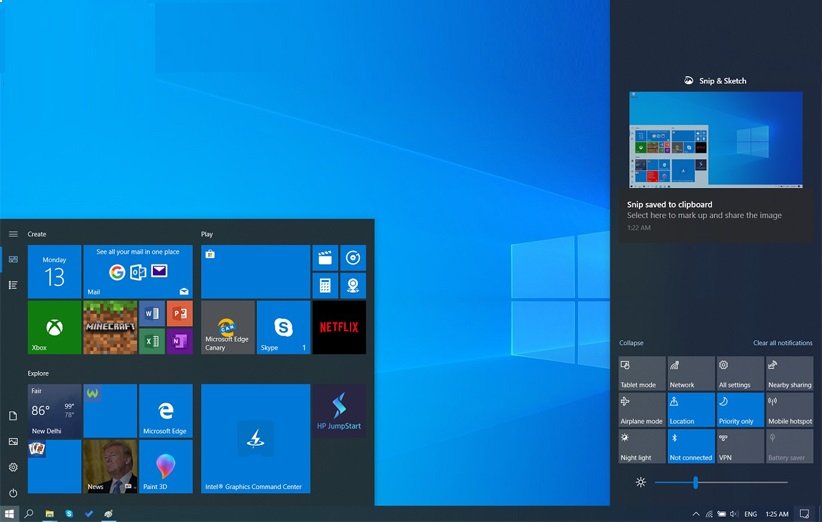This screenshot has height=522, width=822.
Task: Open the Network quick action
Action: coord(691,374)
